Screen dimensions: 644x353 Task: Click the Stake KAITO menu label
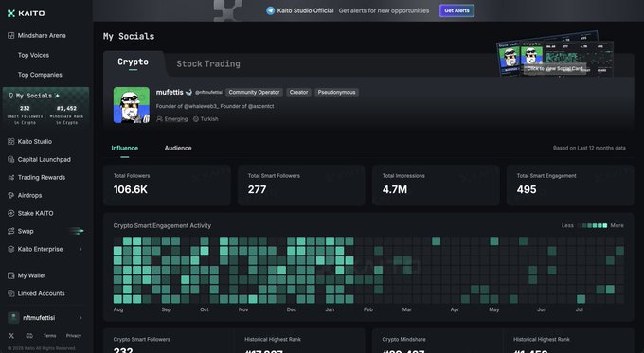(35, 214)
